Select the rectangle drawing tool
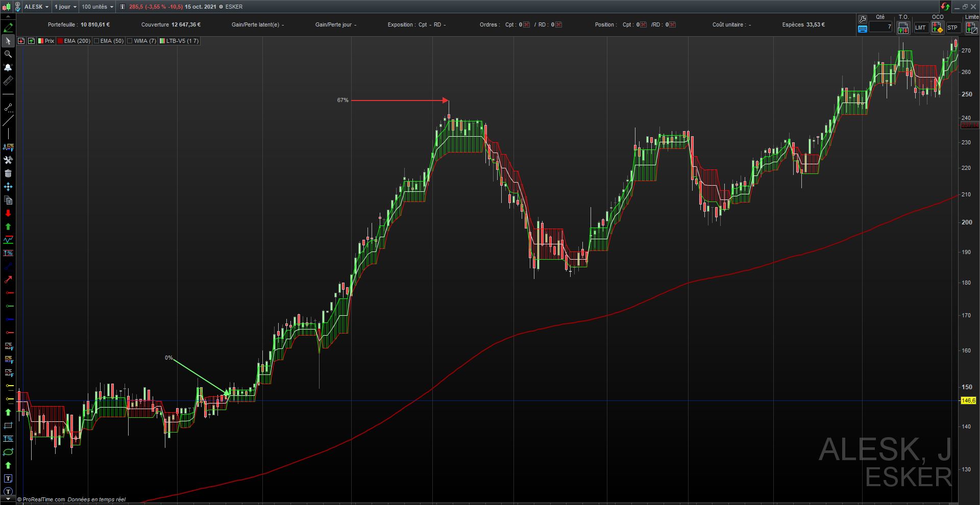The image size is (980, 505). 8,425
